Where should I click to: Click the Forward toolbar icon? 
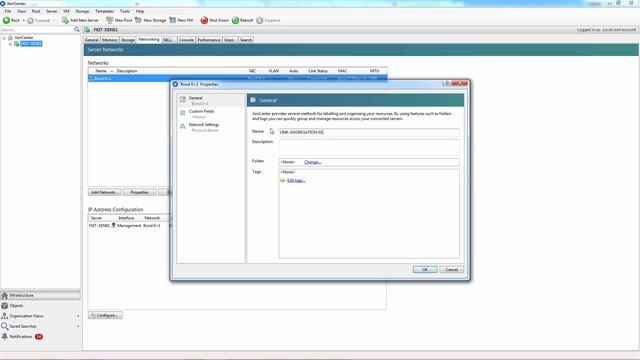click(30, 20)
